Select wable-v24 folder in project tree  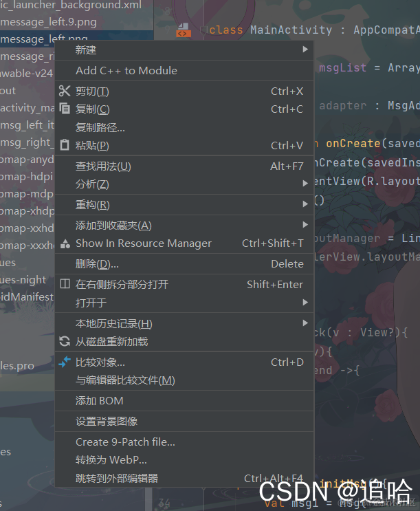[26, 74]
